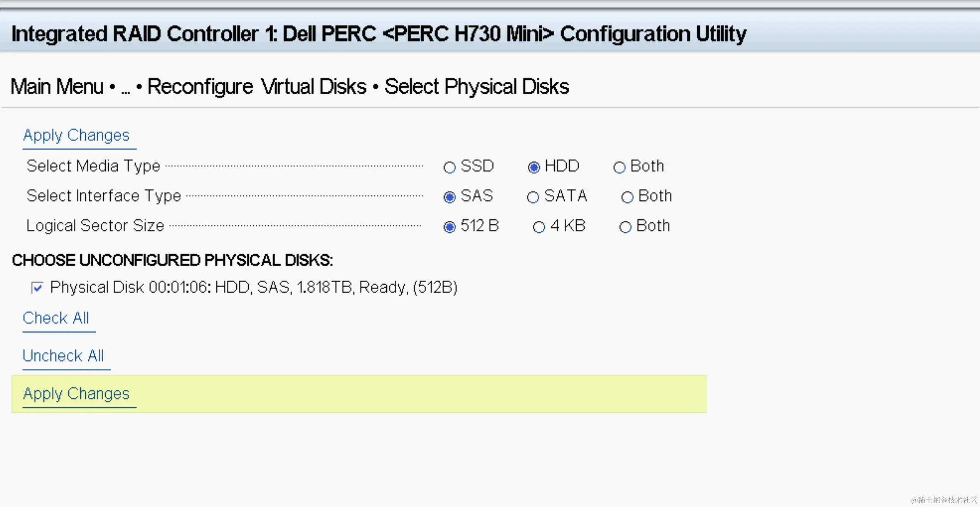Click the ellipsis in the breadcrumb path
This screenshot has width=980, height=507.
126,88
